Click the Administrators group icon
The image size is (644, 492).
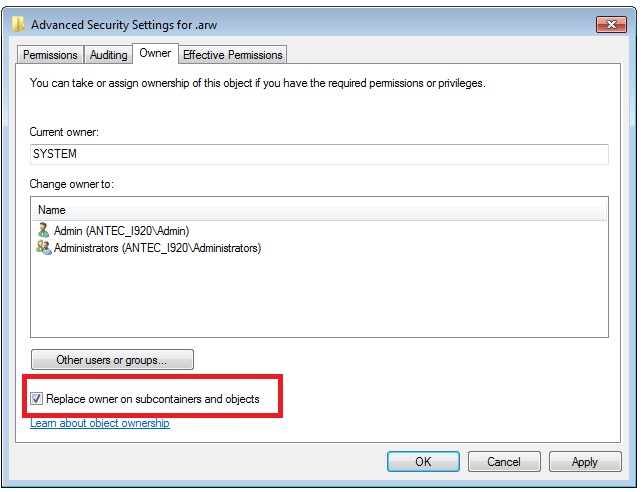coord(44,247)
